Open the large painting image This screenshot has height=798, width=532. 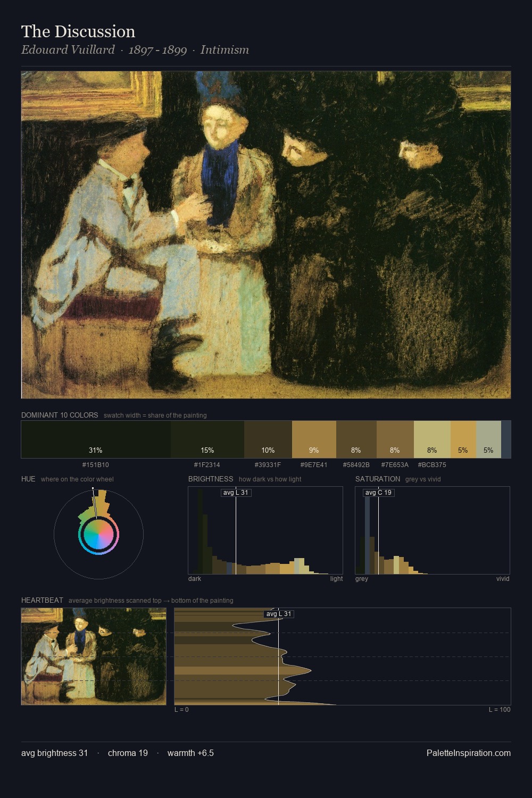pos(266,235)
